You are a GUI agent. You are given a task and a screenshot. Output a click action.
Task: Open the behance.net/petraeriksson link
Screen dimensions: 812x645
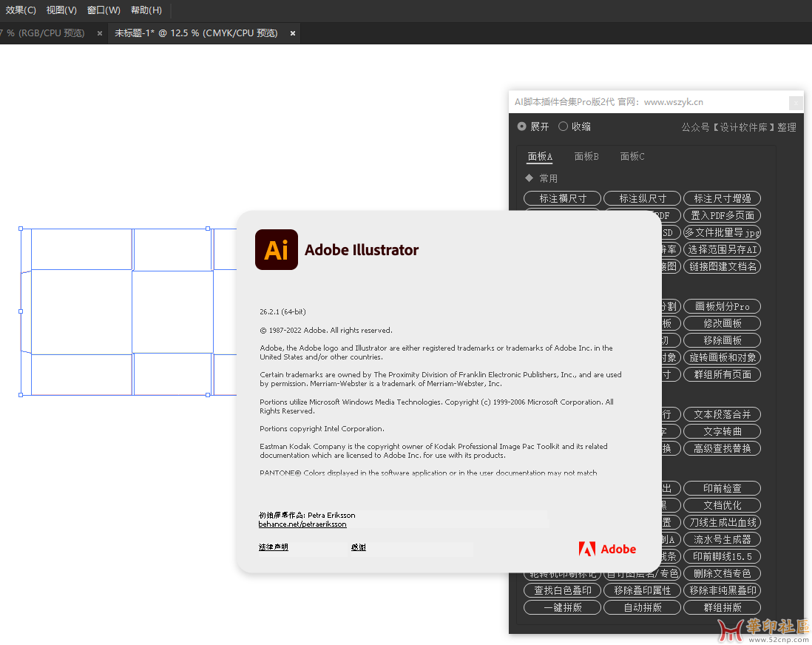coord(302,524)
